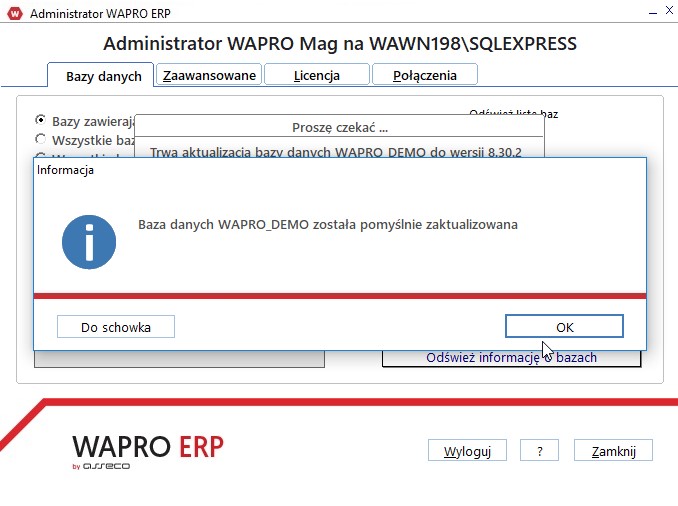Switch to the Bazy danych tab
The width and height of the screenshot is (678, 506).
pyautogui.click(x=101, y=76)
